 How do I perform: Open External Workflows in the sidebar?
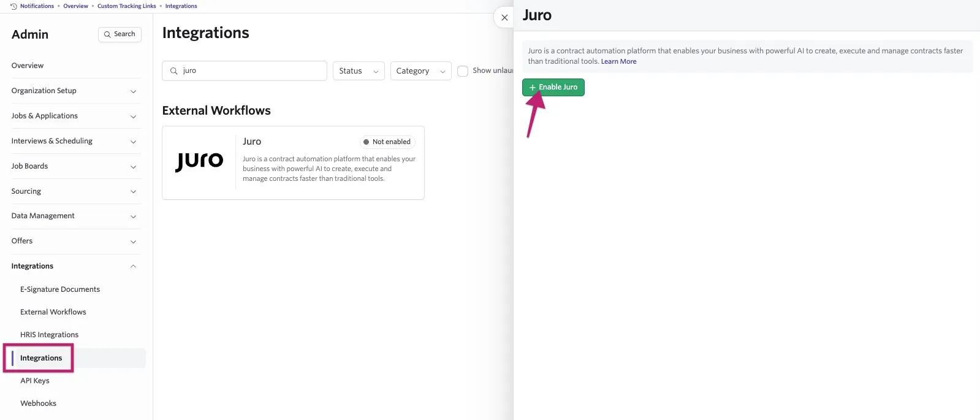53,312
